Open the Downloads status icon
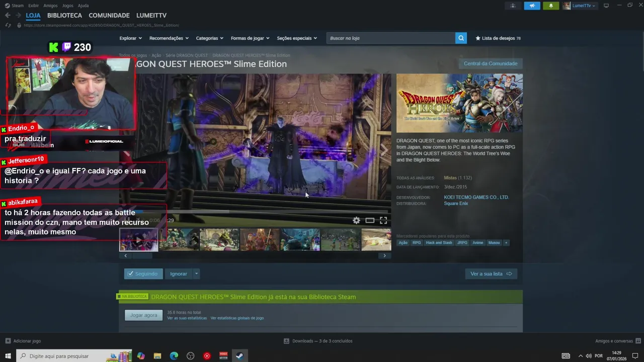Screen dimensions: 644x362 (x=286, y=341)
